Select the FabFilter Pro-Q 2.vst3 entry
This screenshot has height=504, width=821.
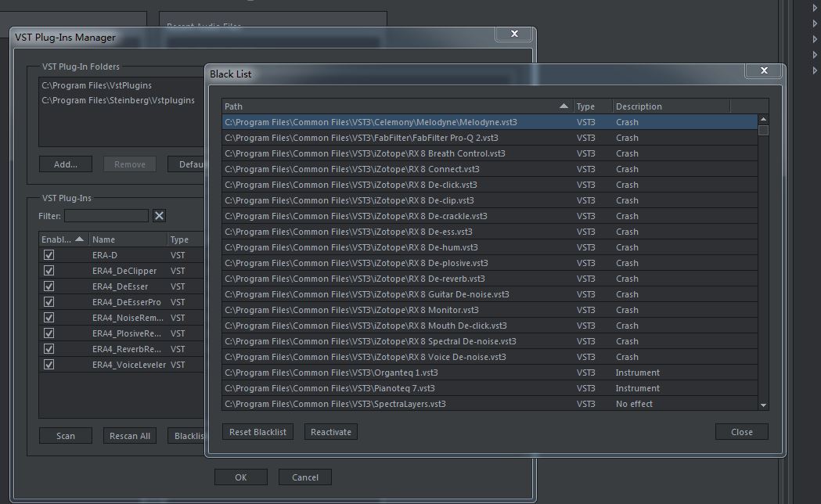tap(362, 138)
